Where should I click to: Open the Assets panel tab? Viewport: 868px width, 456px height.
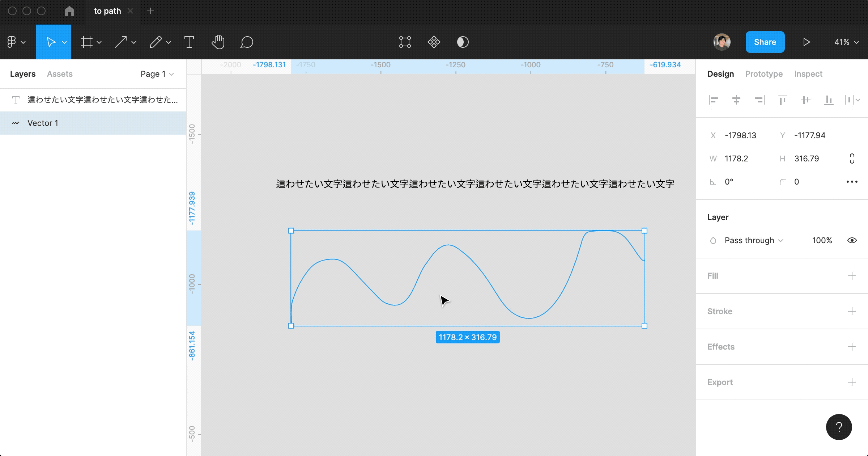(x=59, y=74)
